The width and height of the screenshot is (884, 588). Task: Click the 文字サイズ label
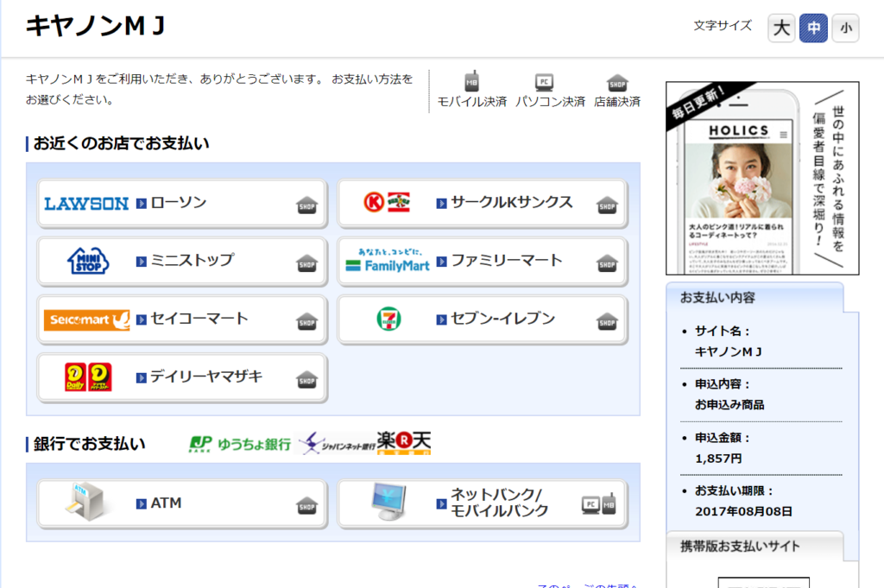coord(723,25)
